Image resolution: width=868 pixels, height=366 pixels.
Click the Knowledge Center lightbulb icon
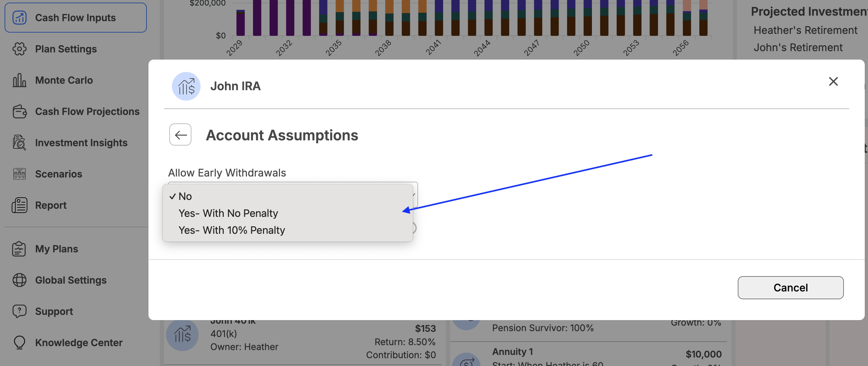coord(19,343)
